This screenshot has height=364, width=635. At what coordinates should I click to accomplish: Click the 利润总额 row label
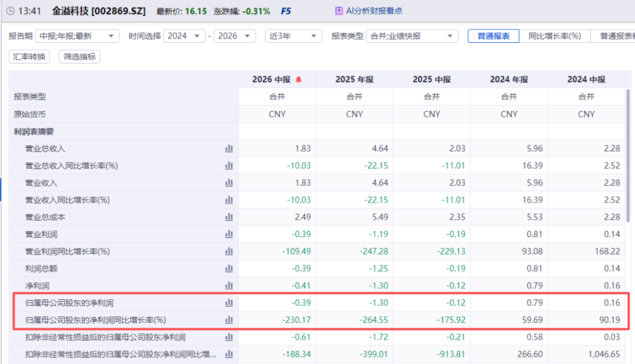(x=41, y=269)
